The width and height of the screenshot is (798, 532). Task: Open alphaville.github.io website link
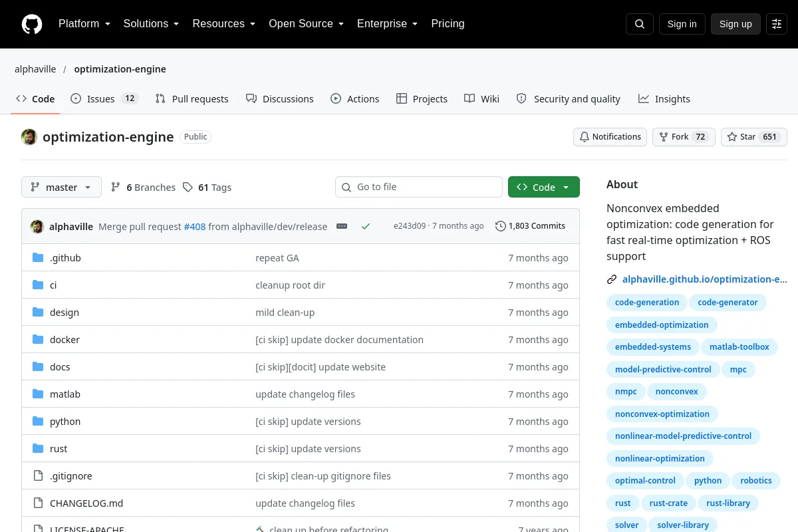pos(704,279)
